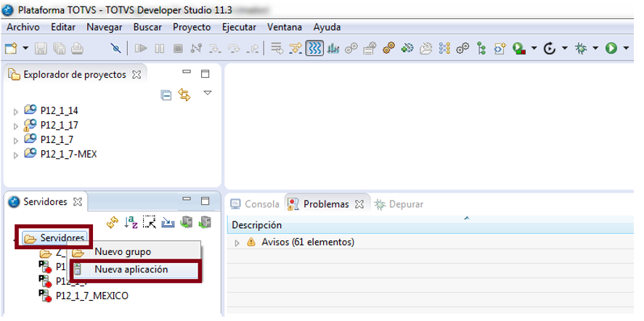Select the P12_1_7-MEX project label
Image resolution: width=644 pixels, height=321 pixels.
68,155
